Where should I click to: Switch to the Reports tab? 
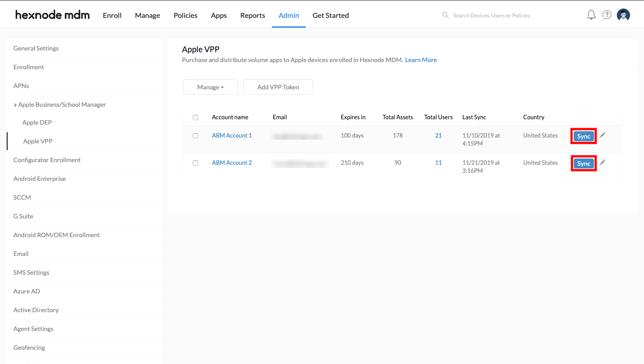(x=253, y=15)
